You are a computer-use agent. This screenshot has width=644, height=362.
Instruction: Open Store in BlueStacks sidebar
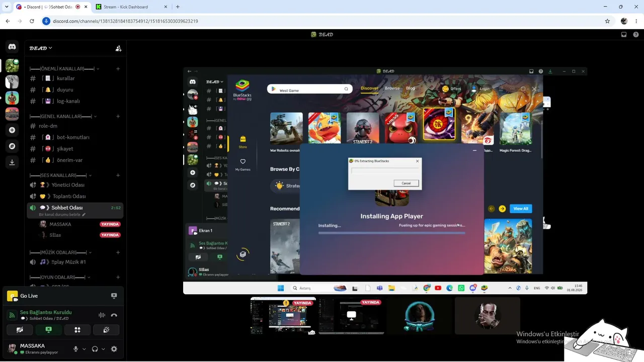point(243,142)
